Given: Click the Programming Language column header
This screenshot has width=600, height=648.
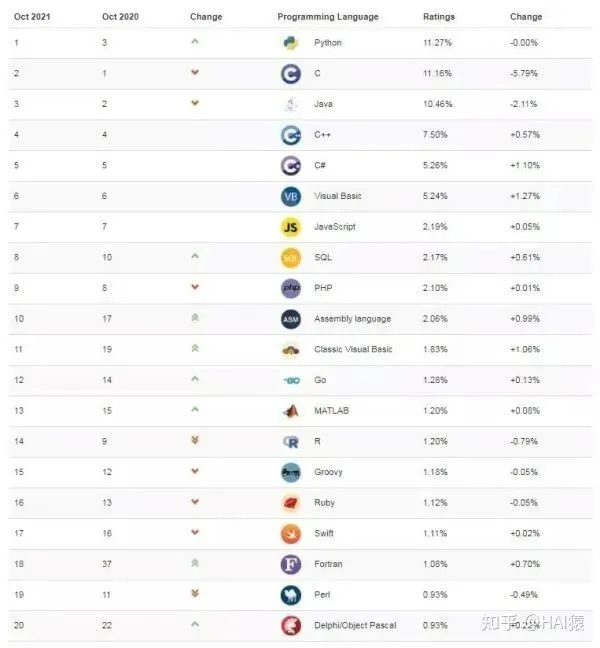Looking at the screenshot, I should coord(328,17).
